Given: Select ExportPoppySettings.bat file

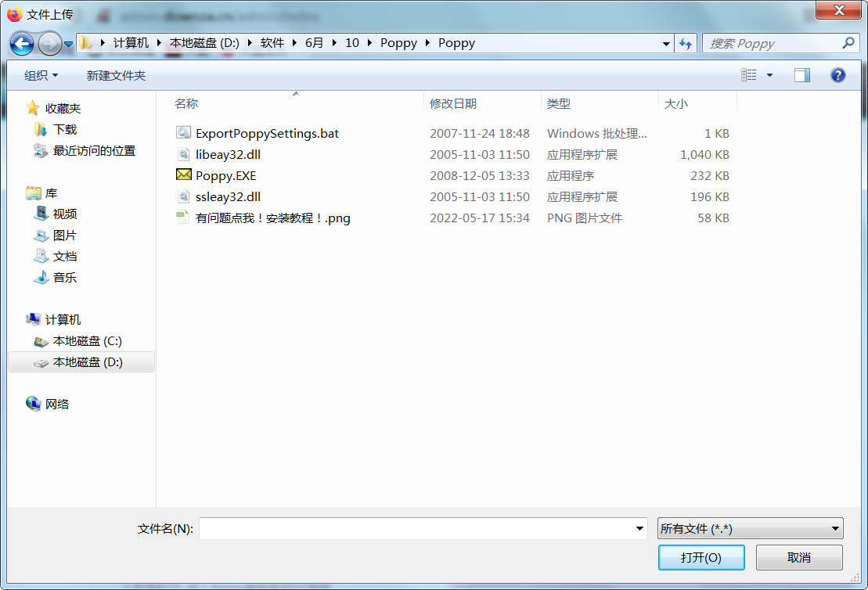Looking at the screenshot, I should pos(258,133).
